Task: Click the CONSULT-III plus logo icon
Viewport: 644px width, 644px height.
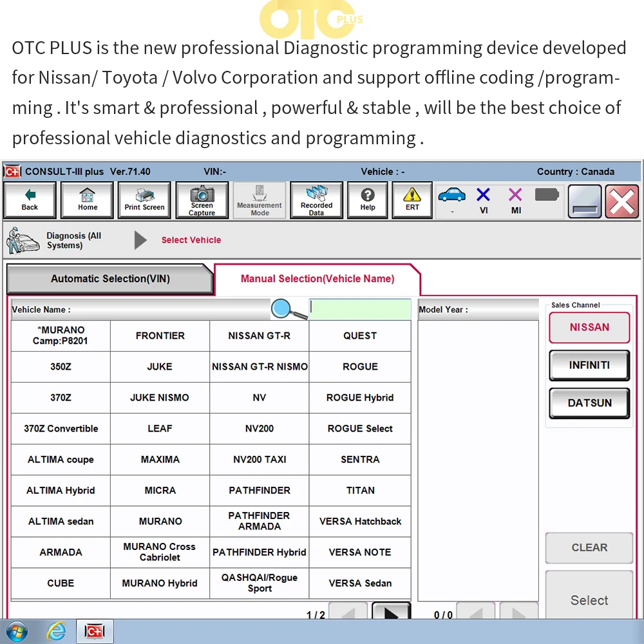Action: coord(12,171)
